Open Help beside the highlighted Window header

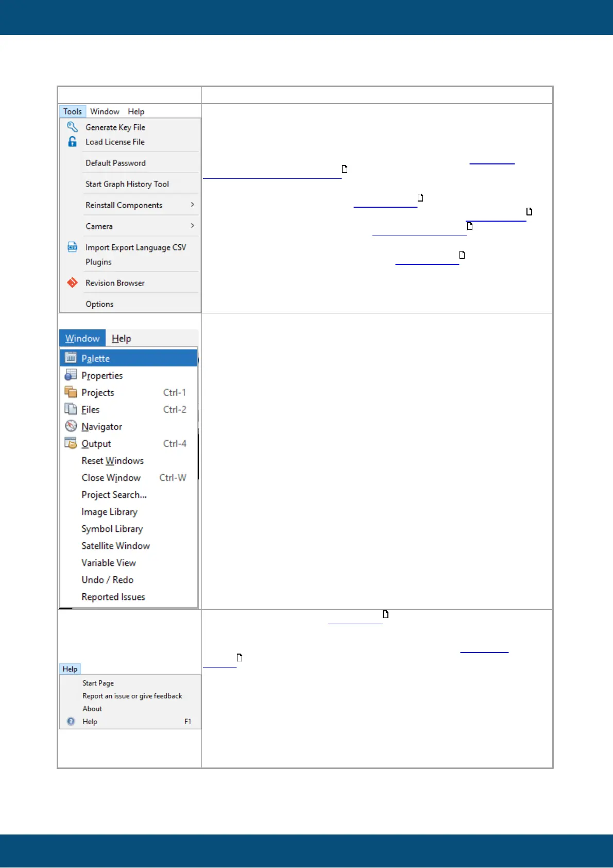point(122,338)
